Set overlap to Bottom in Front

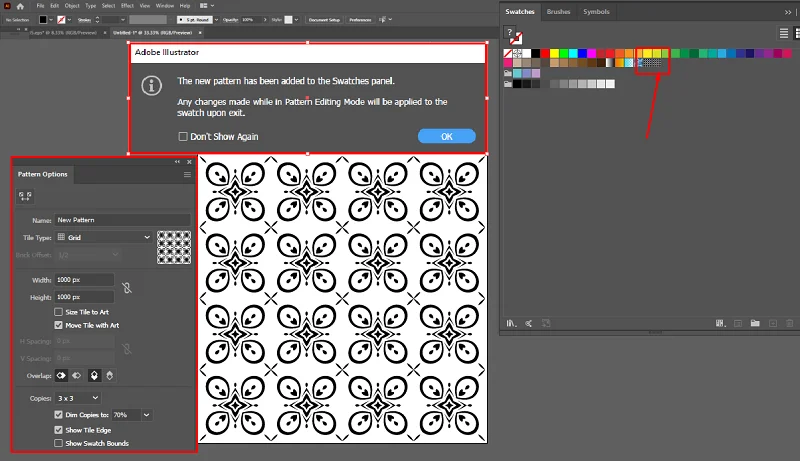(x=109, y=375)
